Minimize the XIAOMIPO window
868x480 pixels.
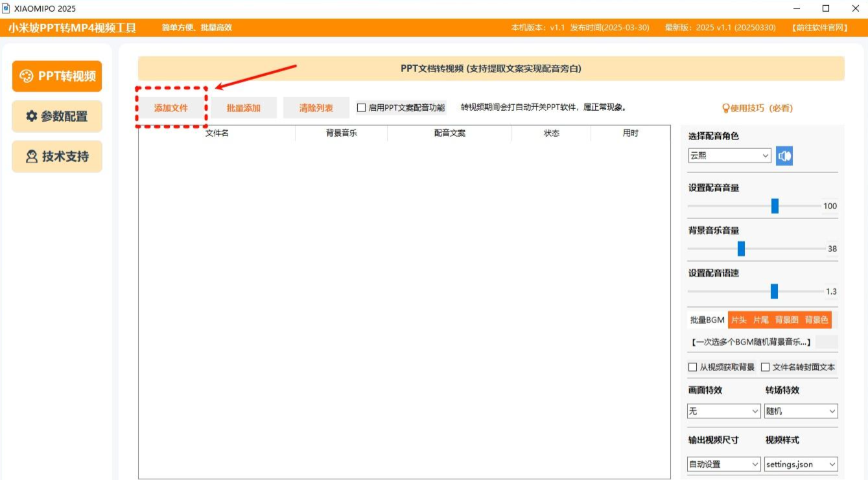(796, 8)
